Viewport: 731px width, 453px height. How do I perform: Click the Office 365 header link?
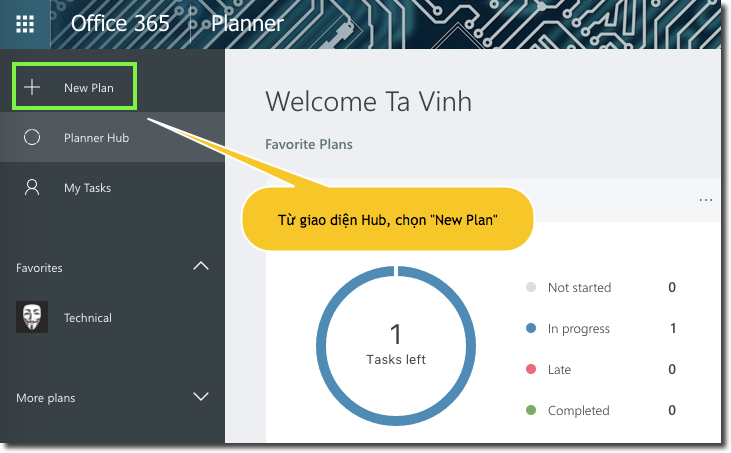(120, 24)
